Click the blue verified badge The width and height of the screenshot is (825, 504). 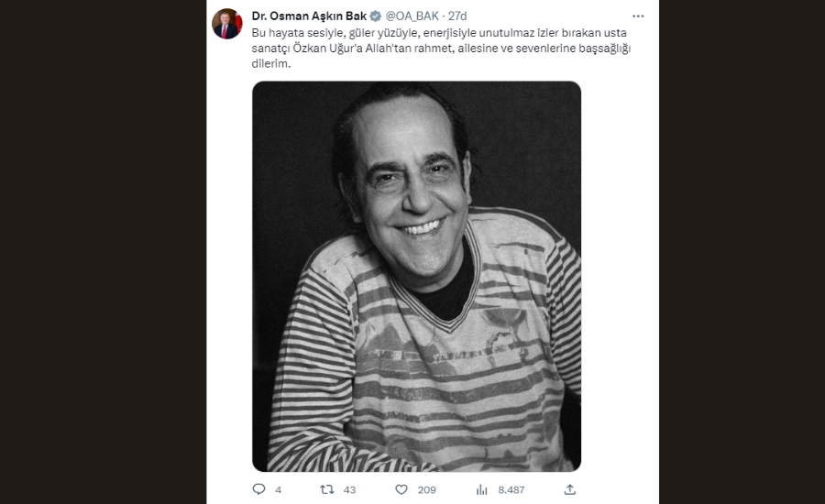pyautogui.click(x=376, y=16)
